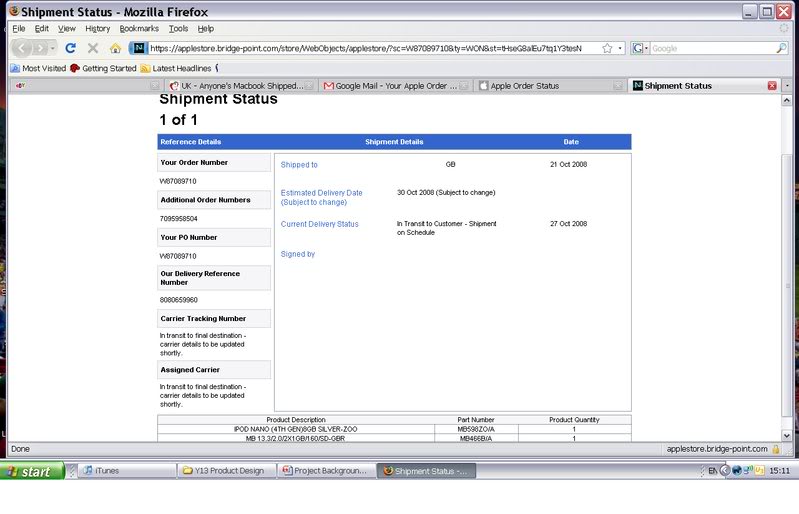Click the Forward arrow button

tap(40, 48)
